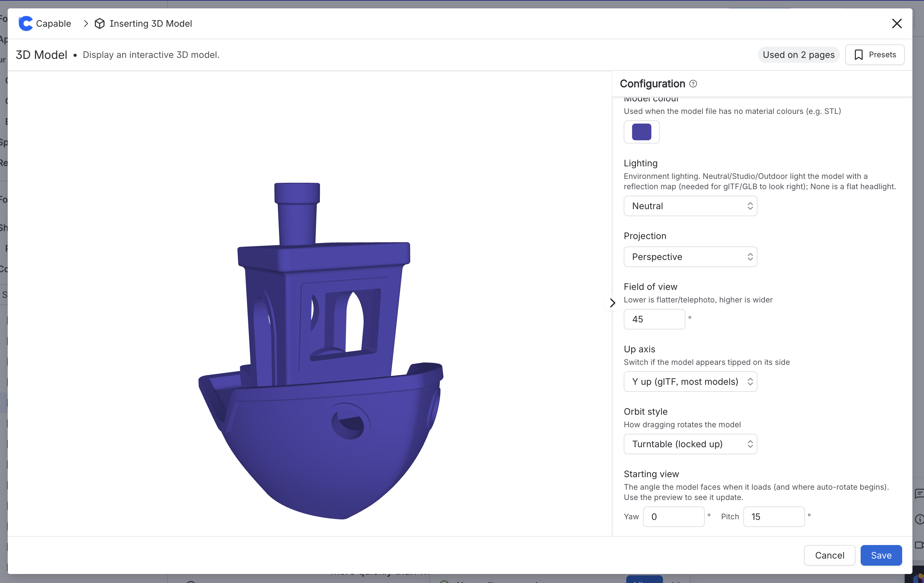Click the info icon in background window
Image resolution: width=924 pixels, height=583 pixels.
pyautogui.click(x=919, y=519)
